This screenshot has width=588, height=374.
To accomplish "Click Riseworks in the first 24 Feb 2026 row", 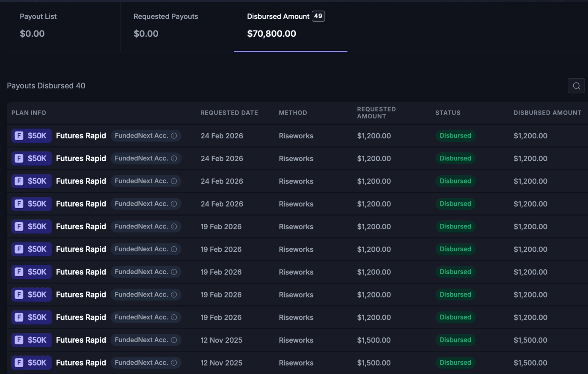I will point(296,136).
